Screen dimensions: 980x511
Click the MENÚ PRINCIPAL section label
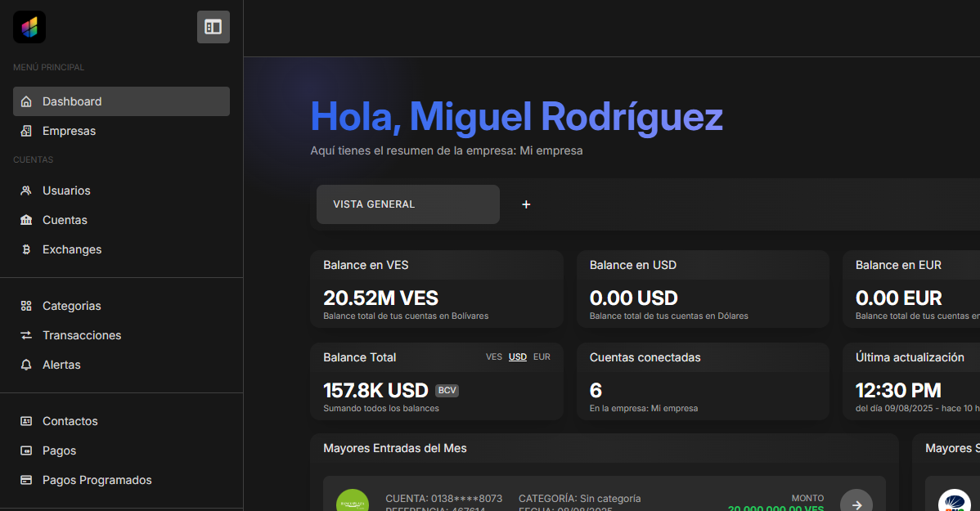pyautogui.click(x=49, y=67)
